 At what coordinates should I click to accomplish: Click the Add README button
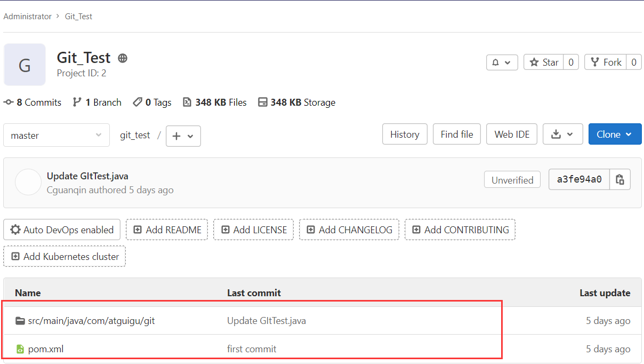167,230
